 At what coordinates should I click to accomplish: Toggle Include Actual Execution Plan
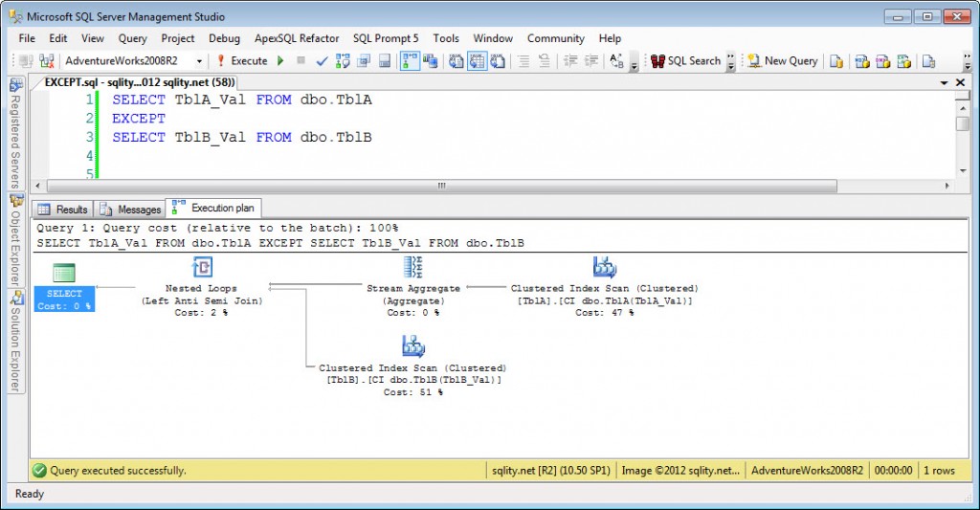coord(410,60)
